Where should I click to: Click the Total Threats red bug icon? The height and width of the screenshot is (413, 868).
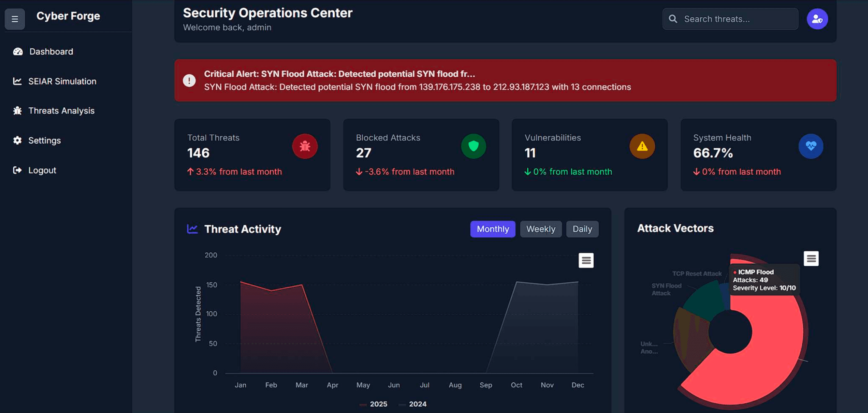[305, 146]
